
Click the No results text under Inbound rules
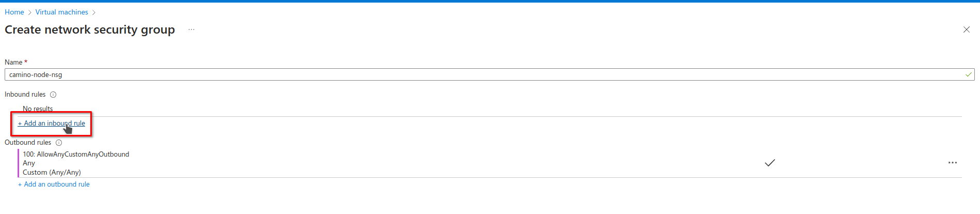pos(38,109)
